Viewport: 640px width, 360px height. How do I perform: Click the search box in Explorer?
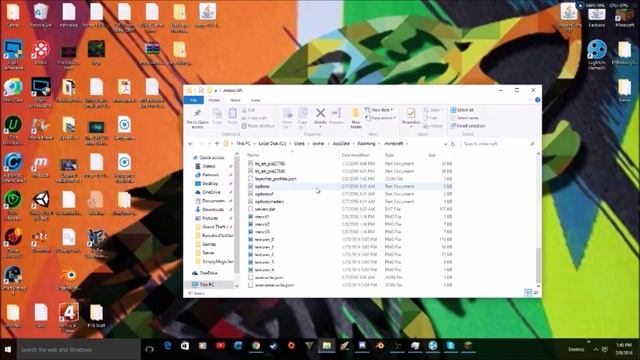point(498,144)
